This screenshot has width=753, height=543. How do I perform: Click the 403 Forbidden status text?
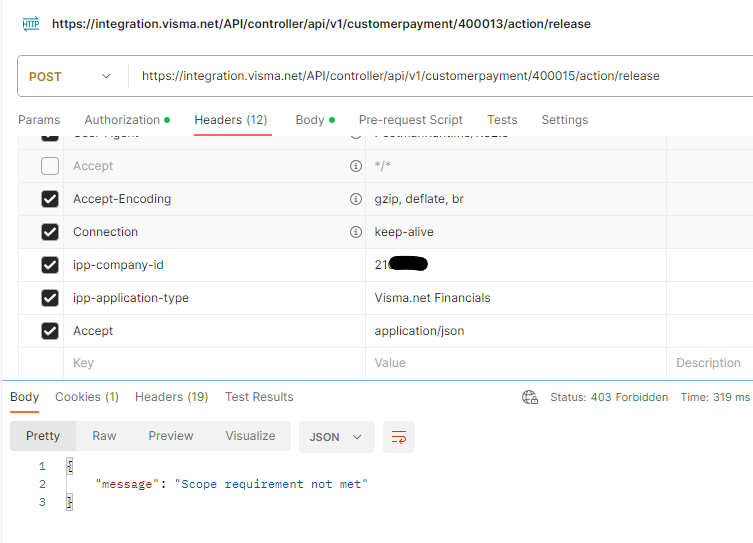click(629, 398)
